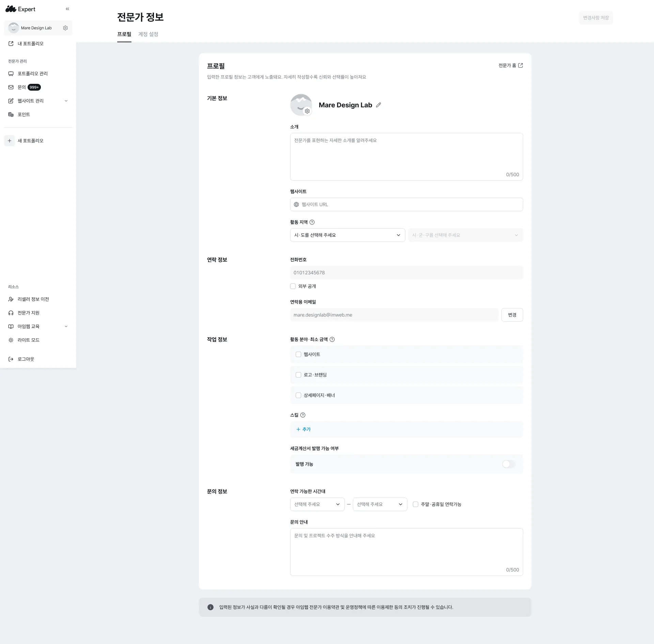The image size is (654, 644).
Task: Click + 추가 to add a skill
Action: [x=303, y=429]
